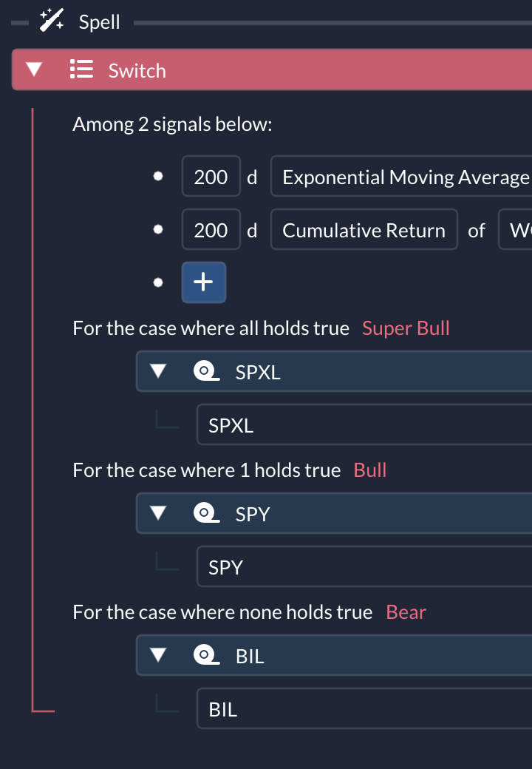Click the Bear case label

(x=406, y=612)
